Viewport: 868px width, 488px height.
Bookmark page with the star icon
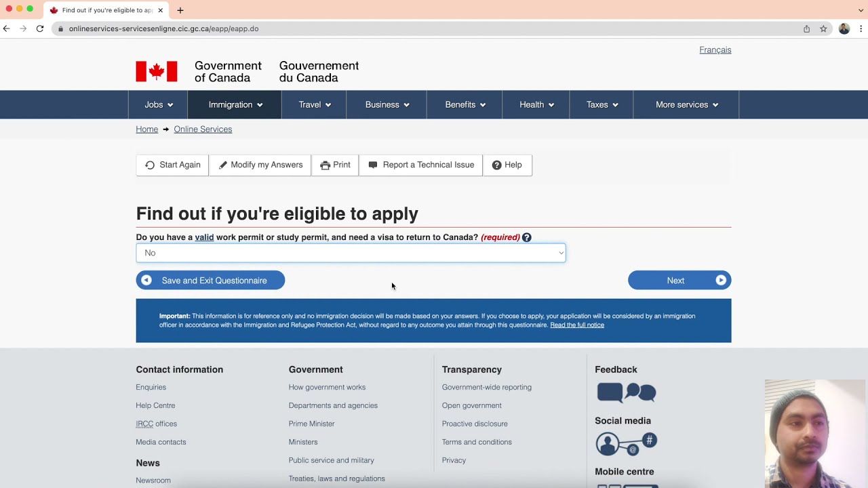pyautogui.click(x=823, y=28)
